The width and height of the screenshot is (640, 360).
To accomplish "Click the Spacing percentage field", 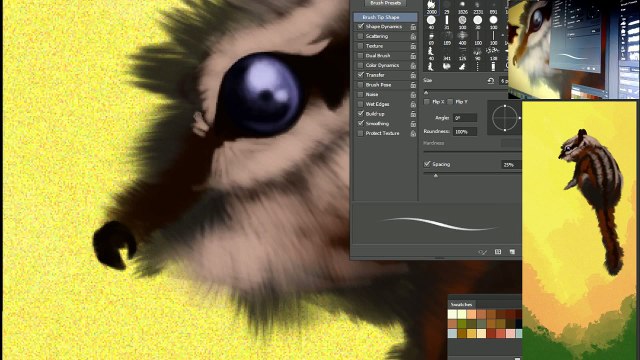I will (511, 164).
